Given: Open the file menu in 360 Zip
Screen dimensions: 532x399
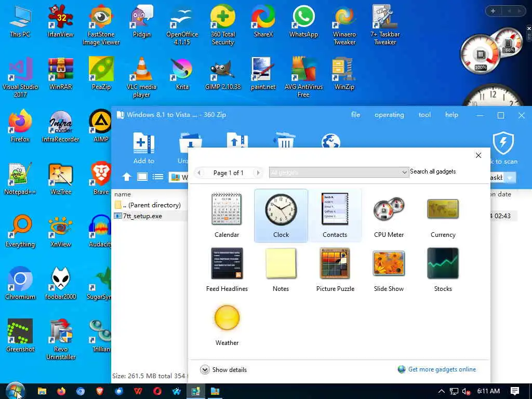Looking at the screenshot, I should point(355,115).
